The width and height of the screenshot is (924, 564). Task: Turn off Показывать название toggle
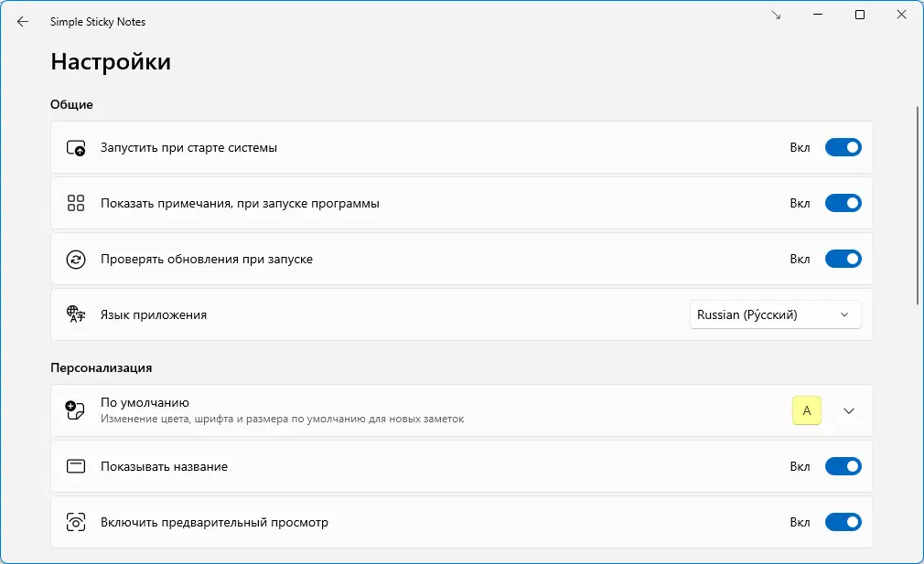(x=843, y=466)
